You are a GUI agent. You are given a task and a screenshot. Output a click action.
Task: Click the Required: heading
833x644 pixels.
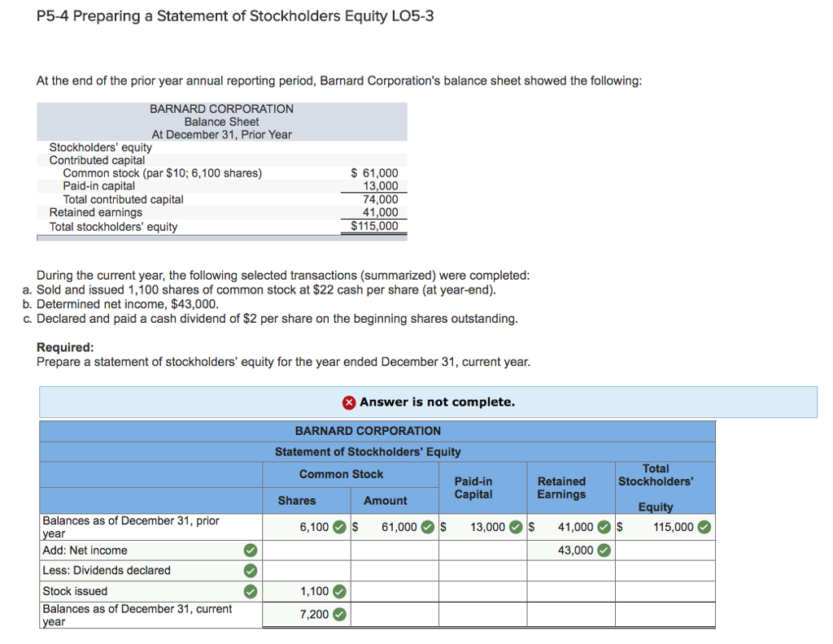[x=65, y=347]
